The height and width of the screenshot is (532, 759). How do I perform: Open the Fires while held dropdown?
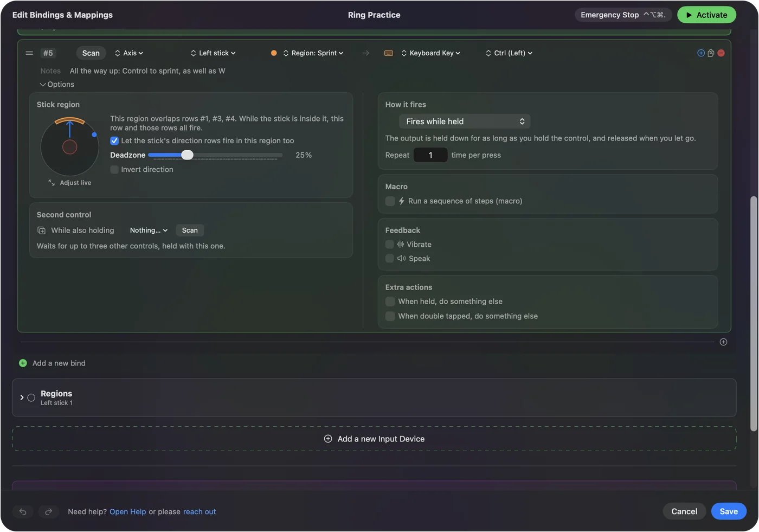point(465,121)
